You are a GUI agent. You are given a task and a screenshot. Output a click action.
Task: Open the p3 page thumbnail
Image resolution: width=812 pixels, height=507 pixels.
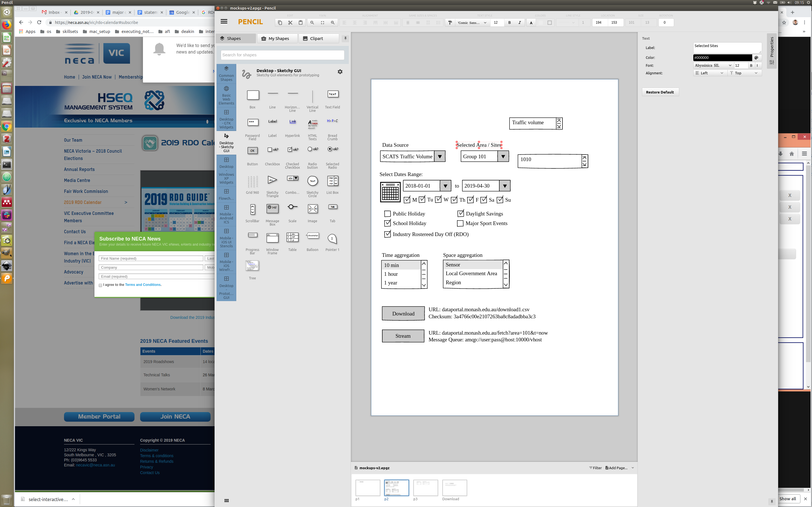pyautogui.click(x=425, y=488)
